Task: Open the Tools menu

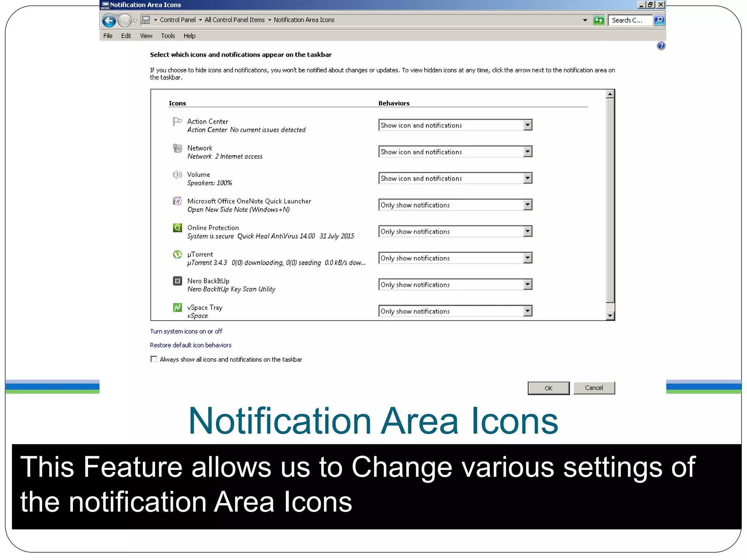Action: [168, 36]
